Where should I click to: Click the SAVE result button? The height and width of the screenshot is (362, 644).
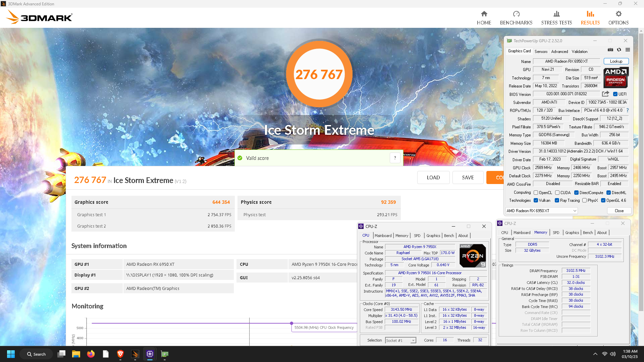coord(468,178)
